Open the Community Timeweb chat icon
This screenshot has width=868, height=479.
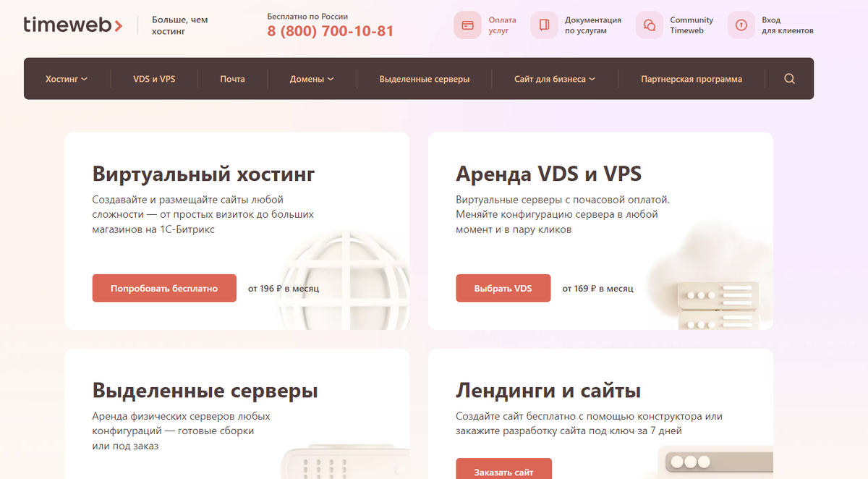(650, 25)
